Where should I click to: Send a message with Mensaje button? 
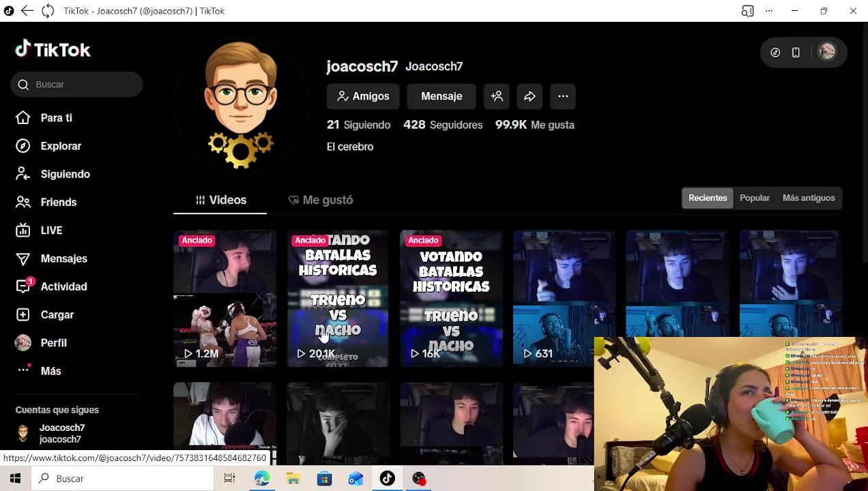point(442,96)
